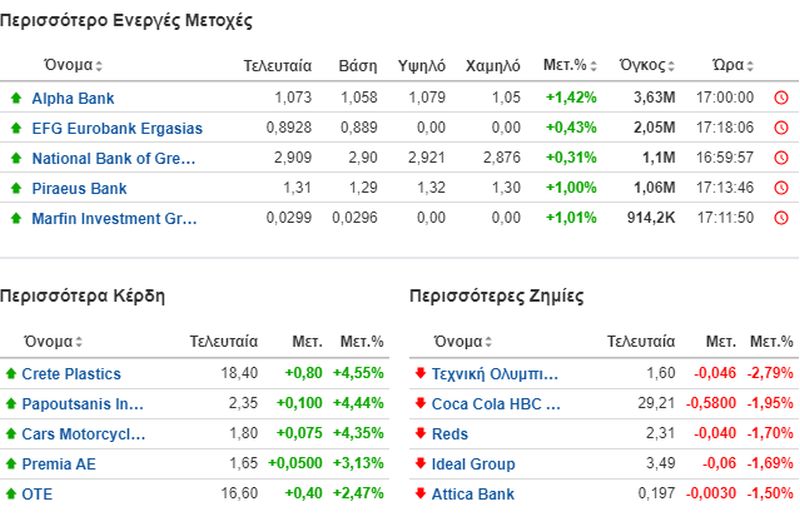800x522 pixels.
Task: Open the Ideal Group link
Action: [473, 464]
